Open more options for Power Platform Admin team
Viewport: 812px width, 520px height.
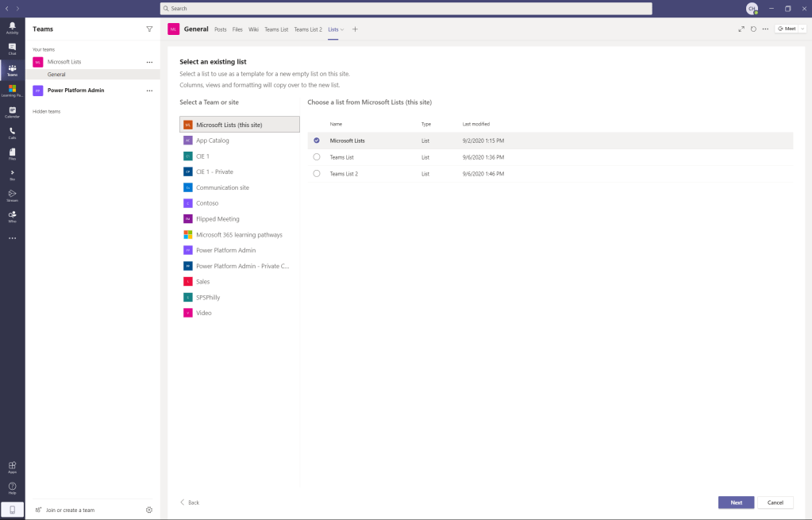[x=149, y=91]
